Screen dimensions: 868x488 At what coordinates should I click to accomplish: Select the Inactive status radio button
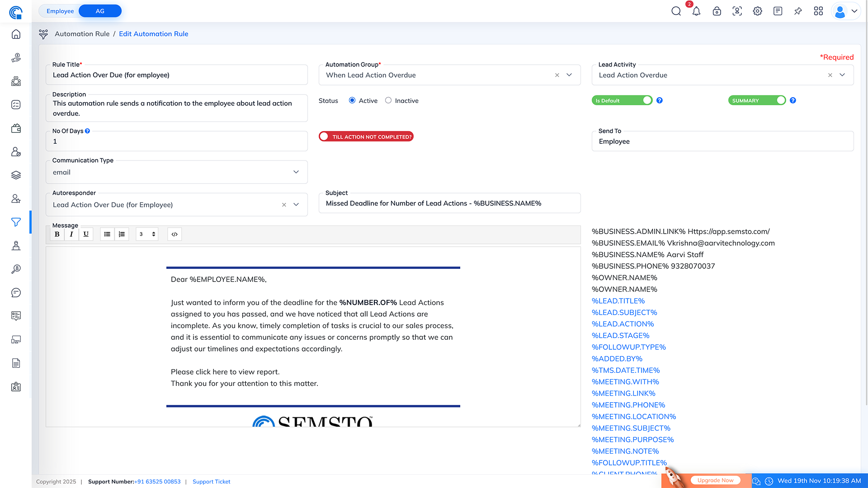tap(388, 100)
